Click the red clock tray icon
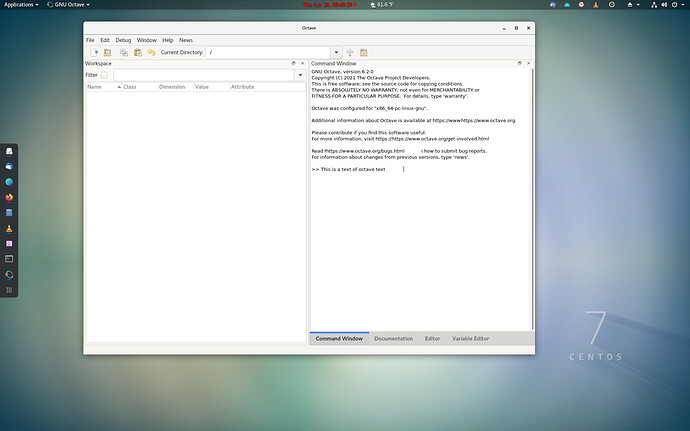690x431 pixels. tap(581, 4)
